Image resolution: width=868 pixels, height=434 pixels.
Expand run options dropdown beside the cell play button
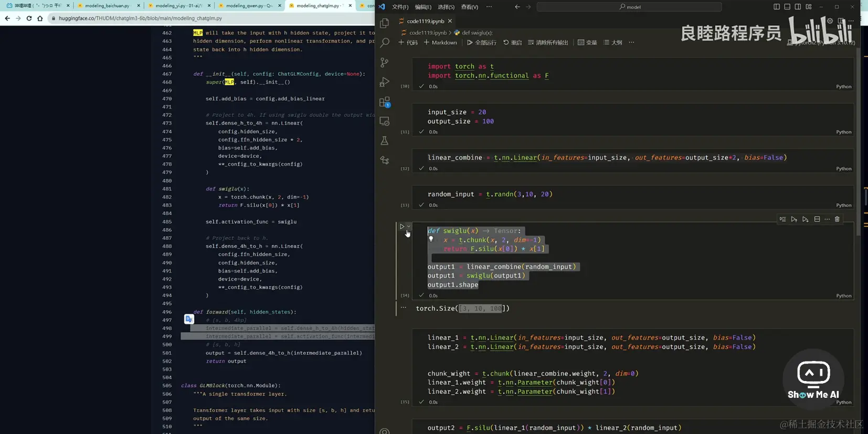click(409, 227)
